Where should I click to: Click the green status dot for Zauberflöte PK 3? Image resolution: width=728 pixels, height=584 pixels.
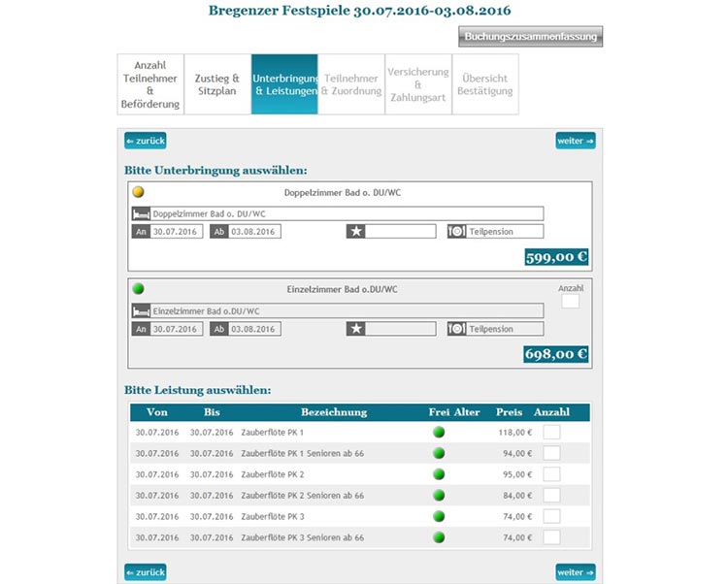click(439, 516)
